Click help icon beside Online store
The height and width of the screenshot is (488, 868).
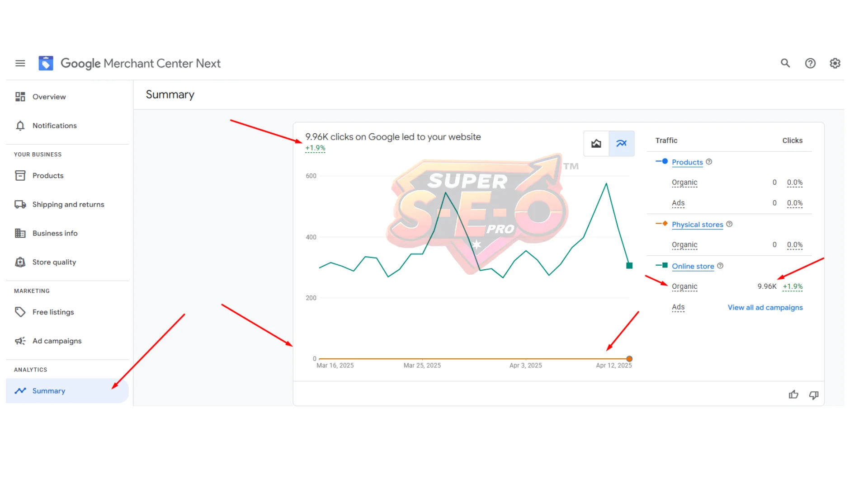tap(720, 266)
